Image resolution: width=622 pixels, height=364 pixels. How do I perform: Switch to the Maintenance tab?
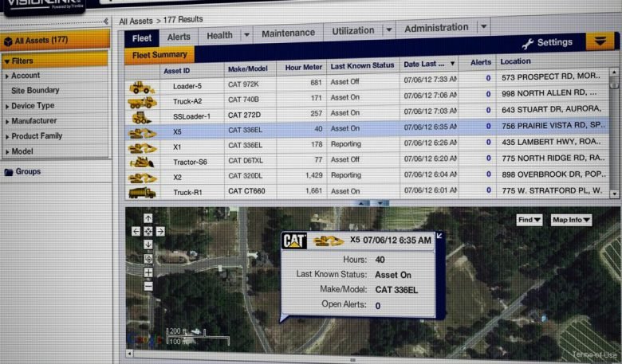point(288,33)
